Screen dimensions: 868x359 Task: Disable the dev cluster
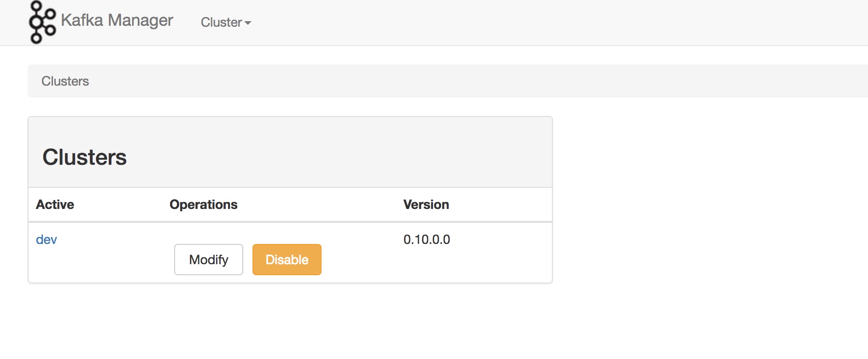[287, 260]
